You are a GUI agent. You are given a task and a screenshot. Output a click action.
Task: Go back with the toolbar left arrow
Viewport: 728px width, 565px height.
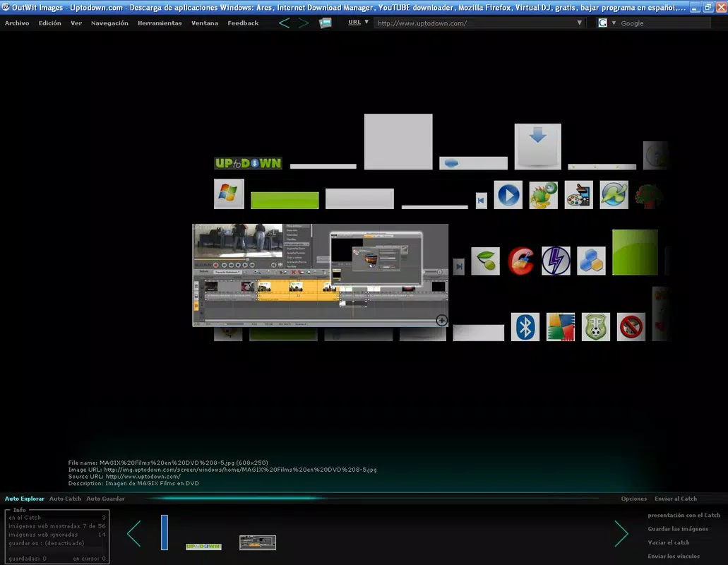coord(284,23)
